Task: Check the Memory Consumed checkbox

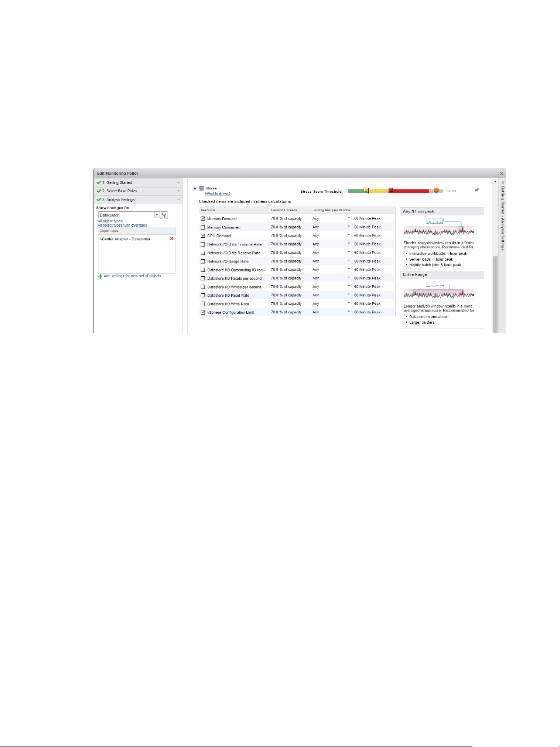Action: [x=203, y=227]
